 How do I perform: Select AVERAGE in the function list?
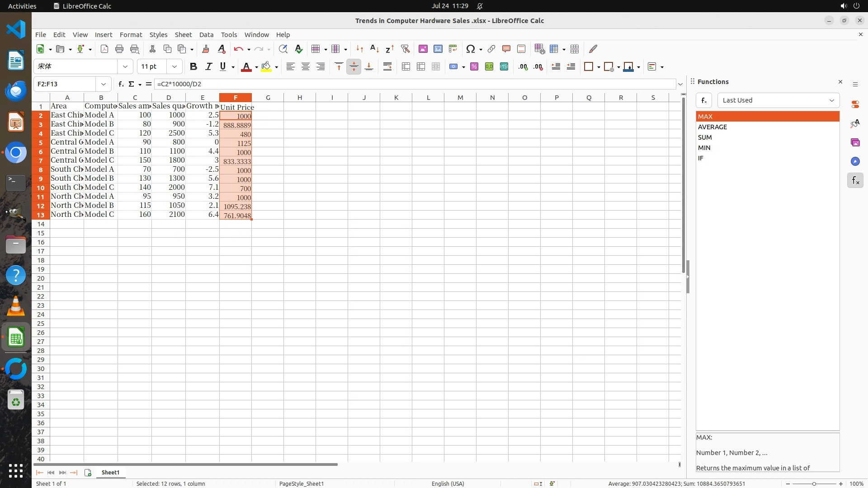(x=712, y=127)
